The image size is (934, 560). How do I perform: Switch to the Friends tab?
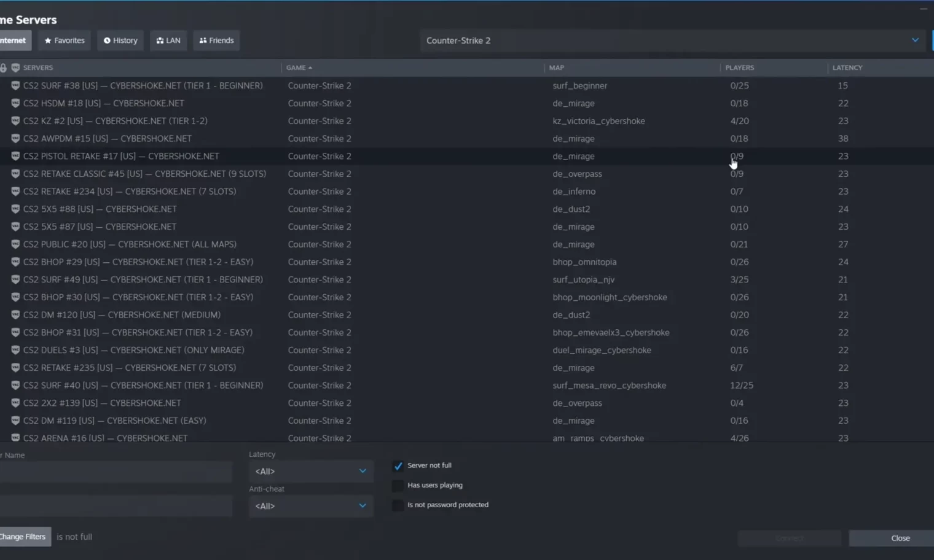pyautogui.click(x=216, y=41)
